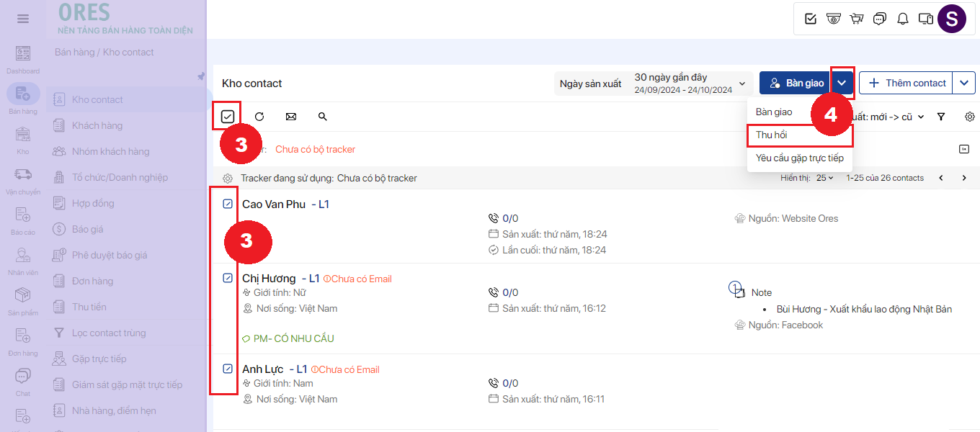Open search with the magnifier icon
The image size is (980, 432).
tap(323, 117)
